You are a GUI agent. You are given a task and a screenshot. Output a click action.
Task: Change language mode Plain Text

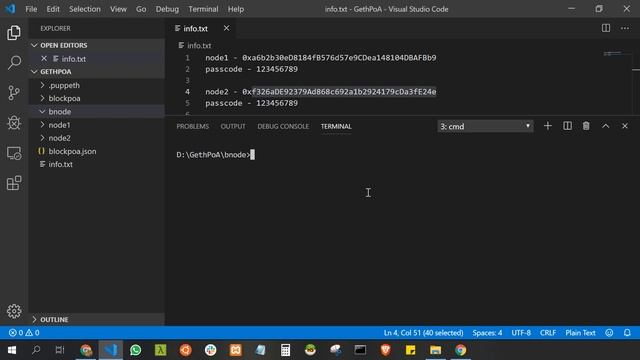580,333
